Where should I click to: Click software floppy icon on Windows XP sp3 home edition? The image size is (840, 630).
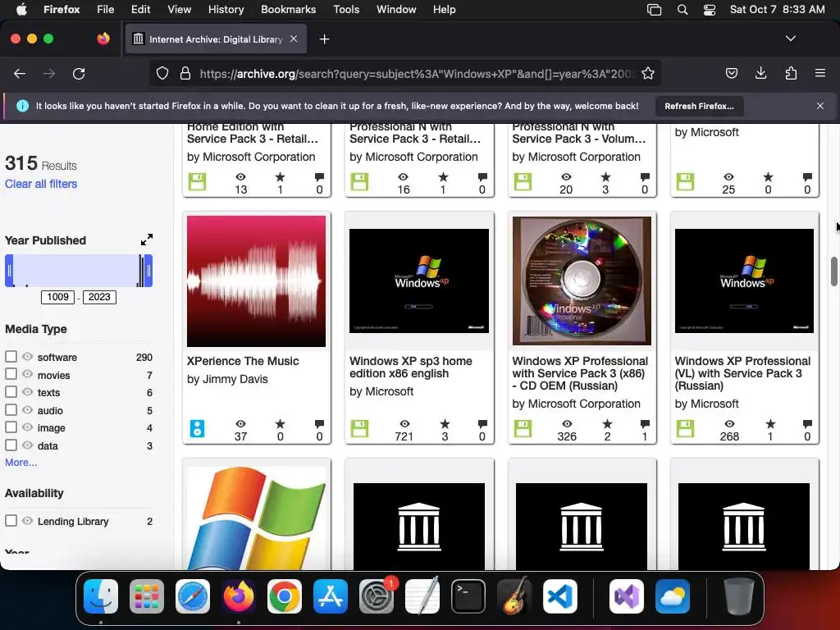pos(359,428)
